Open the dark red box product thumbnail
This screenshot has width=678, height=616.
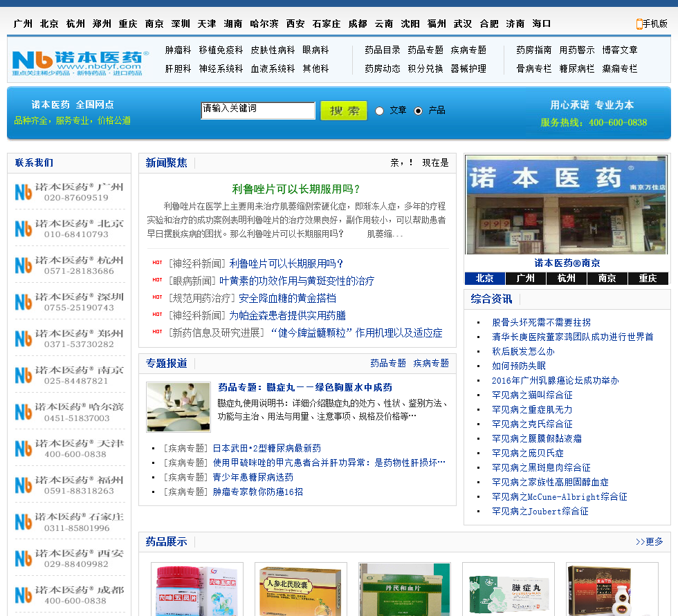[x=612, y=589]
